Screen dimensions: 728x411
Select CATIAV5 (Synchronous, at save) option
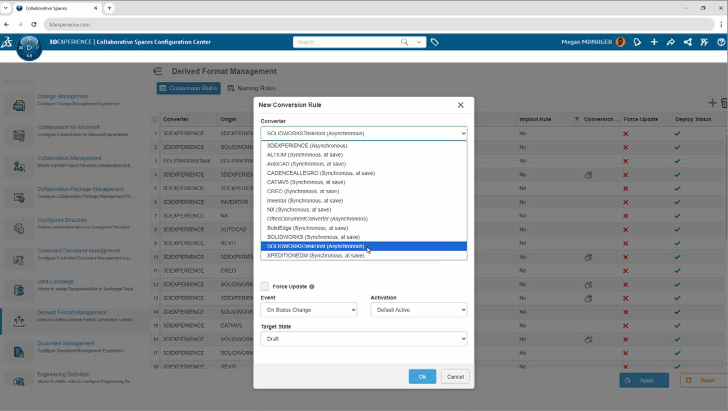364,182
